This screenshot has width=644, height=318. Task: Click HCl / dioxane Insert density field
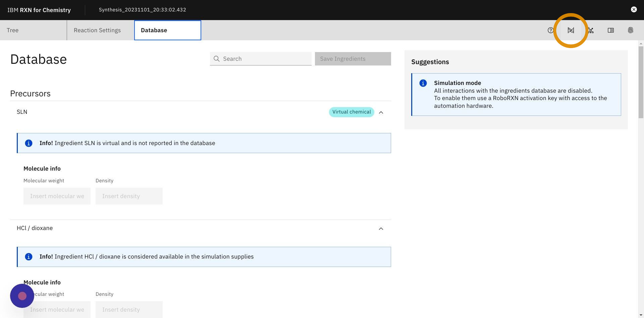pos(129,310)
